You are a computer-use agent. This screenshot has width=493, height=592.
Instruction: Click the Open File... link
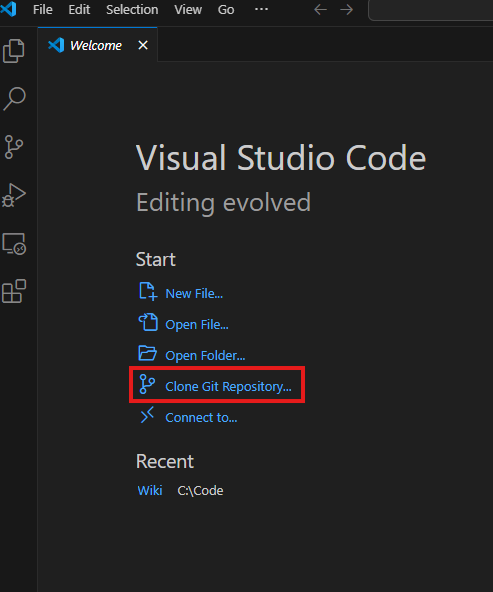tap(197, 324)
